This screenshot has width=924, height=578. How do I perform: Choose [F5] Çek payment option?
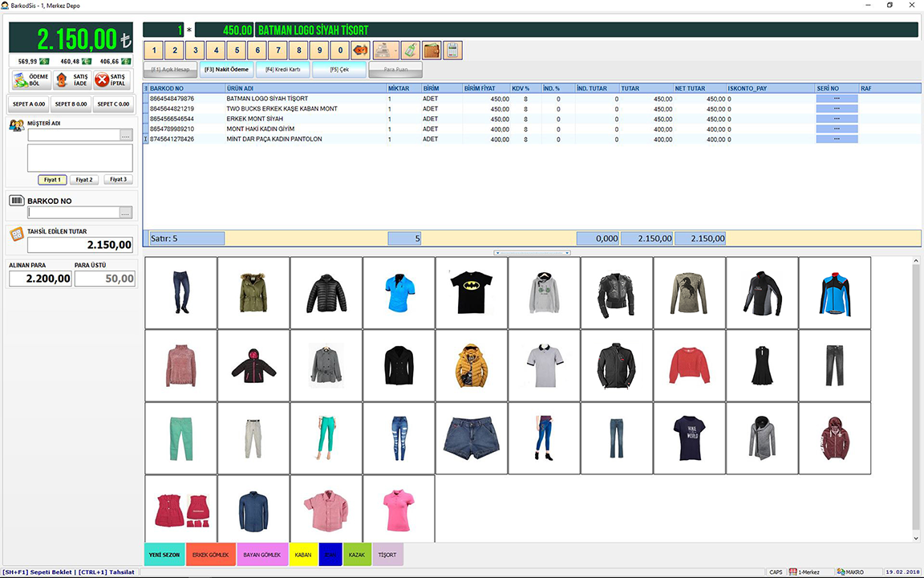(339, 70)
